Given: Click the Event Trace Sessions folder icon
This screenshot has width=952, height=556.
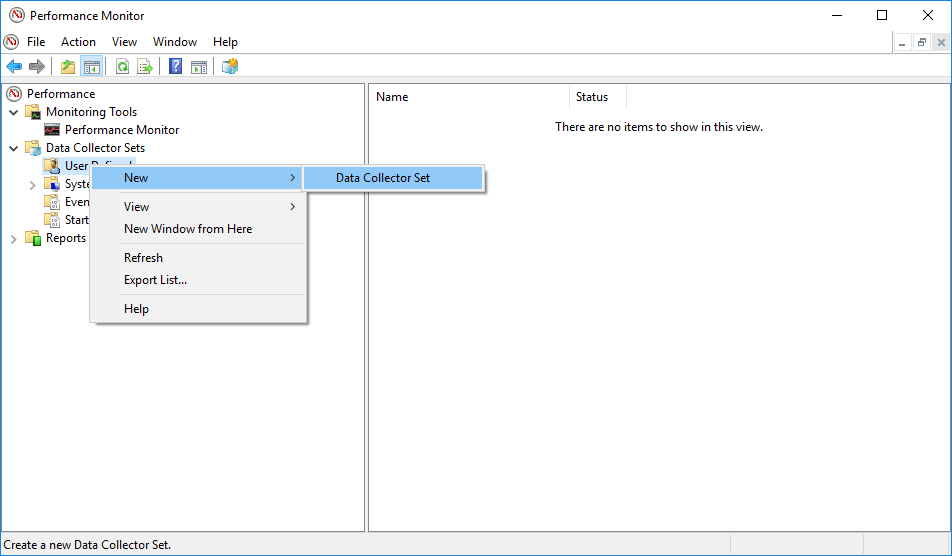Looking at the screenshot, I should pos(52,202).
